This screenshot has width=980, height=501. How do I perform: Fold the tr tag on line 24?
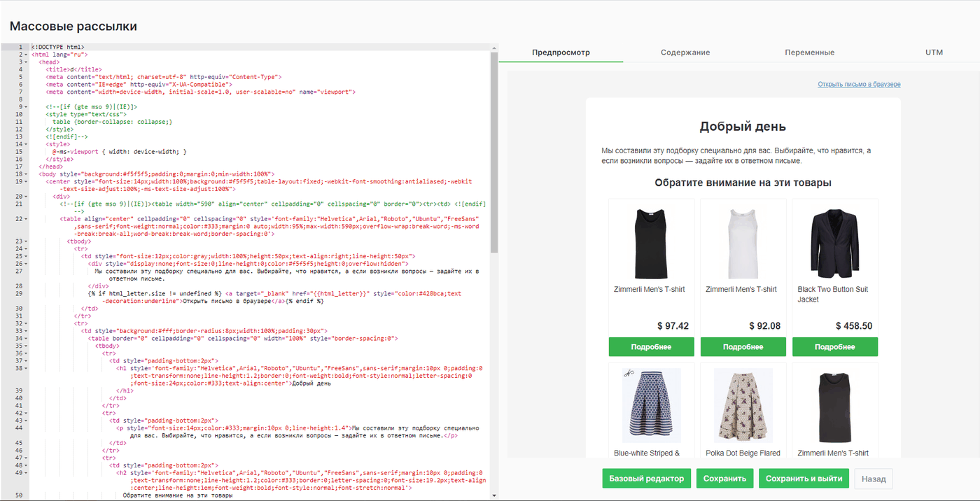point(26,248)
